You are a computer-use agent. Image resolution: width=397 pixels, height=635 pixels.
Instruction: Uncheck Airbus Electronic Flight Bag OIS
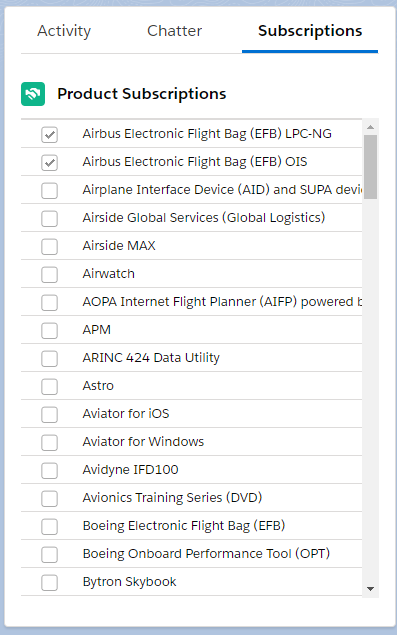click(49, 162)
